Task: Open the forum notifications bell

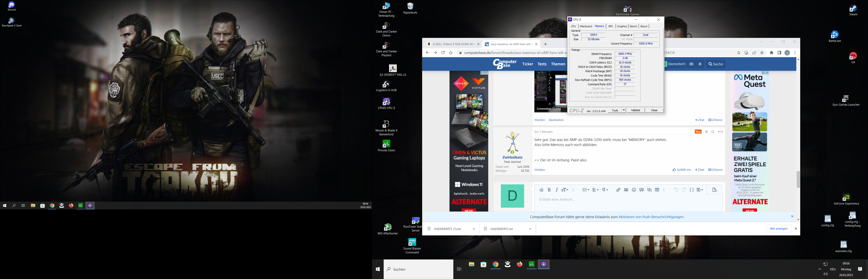Action: [700, 64]
